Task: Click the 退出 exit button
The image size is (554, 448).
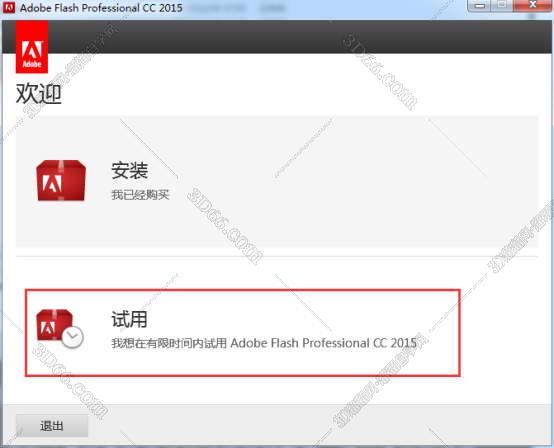Action: point(52,426)
